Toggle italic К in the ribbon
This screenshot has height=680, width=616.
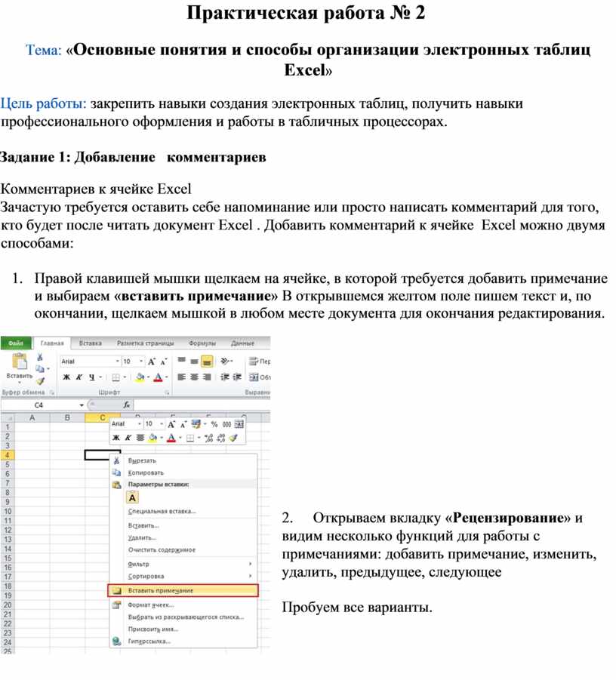point(79,377)
